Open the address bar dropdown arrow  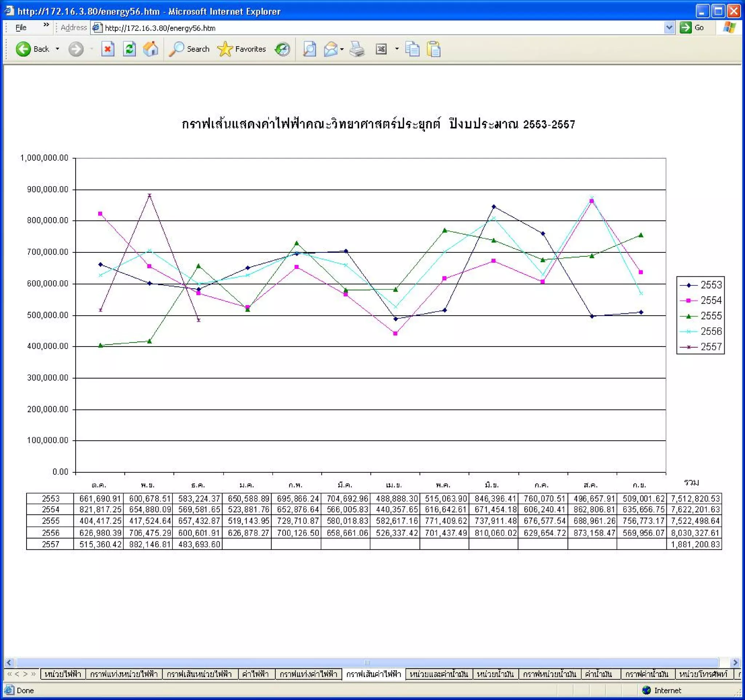(669, 28)
